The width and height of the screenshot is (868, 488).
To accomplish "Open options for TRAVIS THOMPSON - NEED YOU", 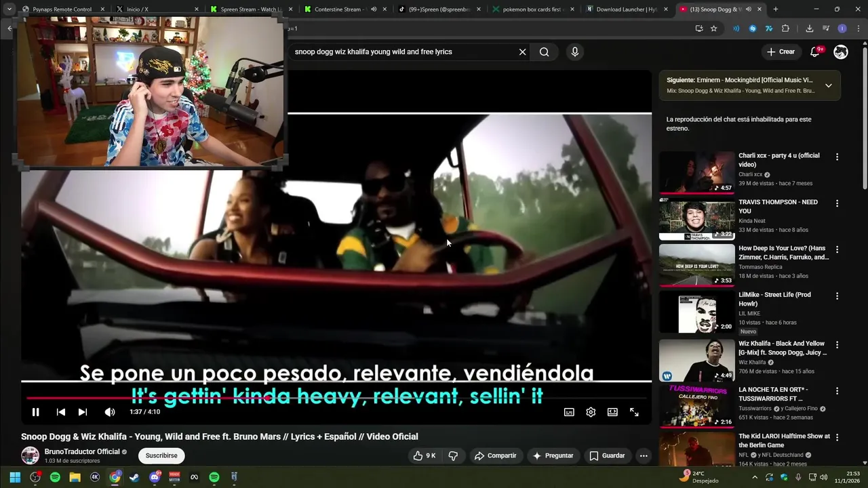I will click(x=837, y=203).
